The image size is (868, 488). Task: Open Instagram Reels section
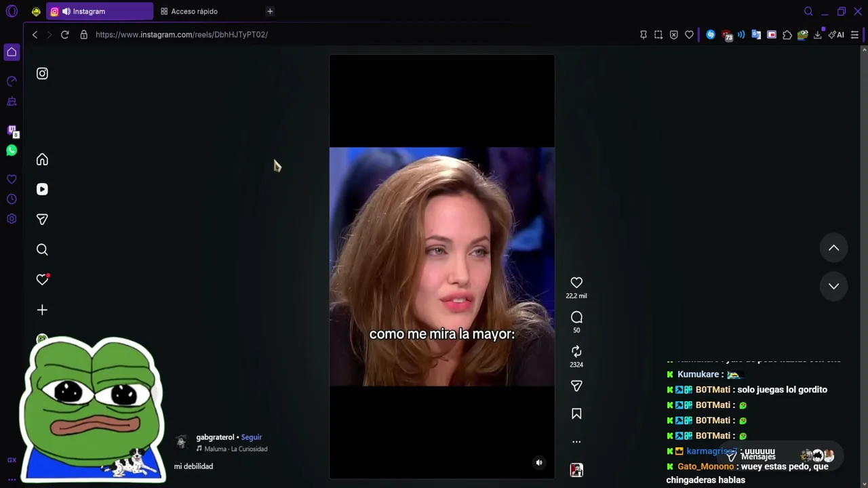click(42, 189)
